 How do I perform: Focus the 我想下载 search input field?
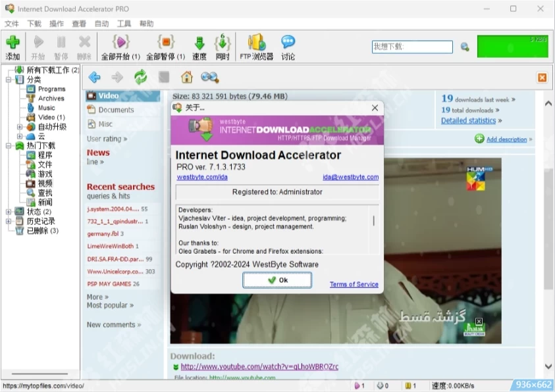tap(412, 47)
